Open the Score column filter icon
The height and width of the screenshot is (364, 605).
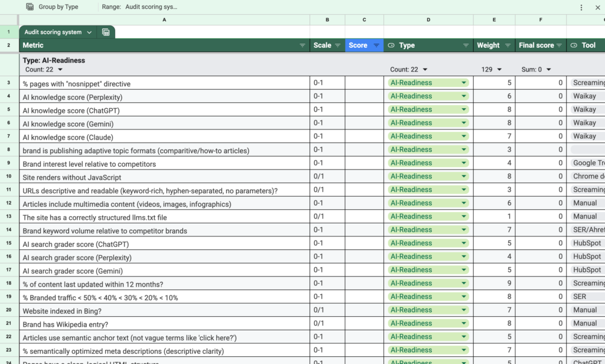point(376,45)
